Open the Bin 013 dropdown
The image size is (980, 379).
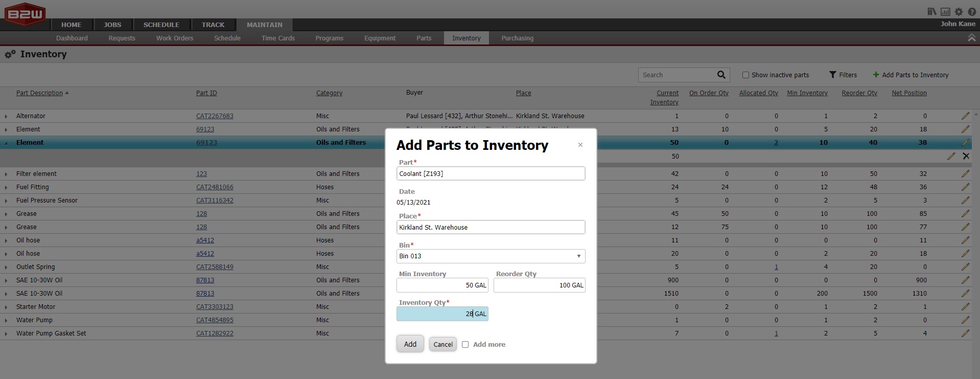point(578,256)
